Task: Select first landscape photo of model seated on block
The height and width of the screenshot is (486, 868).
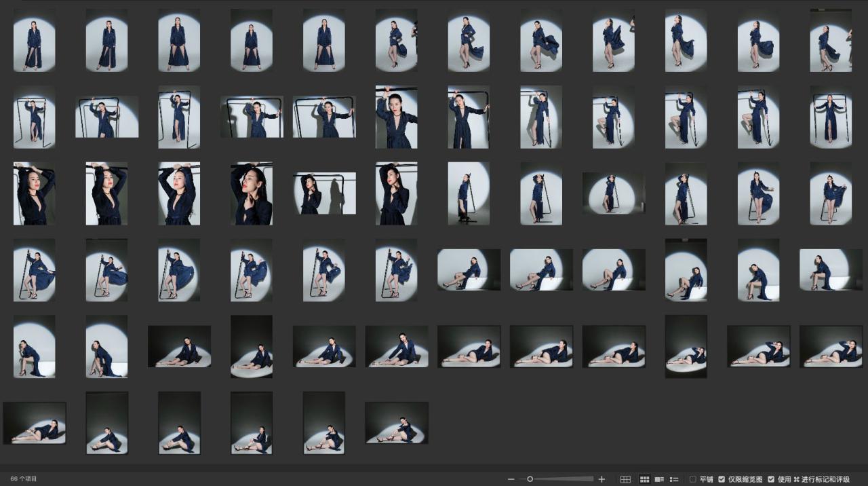Action: point(469,269)
